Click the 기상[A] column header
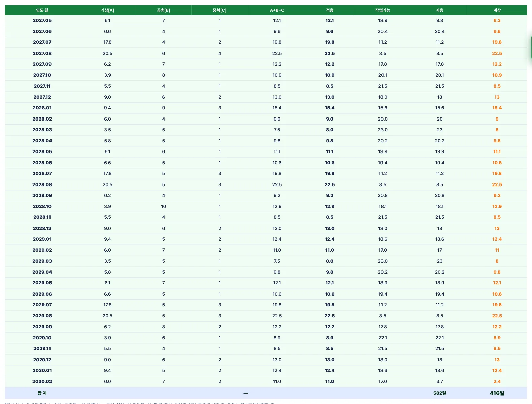 (x=107, y=10)
